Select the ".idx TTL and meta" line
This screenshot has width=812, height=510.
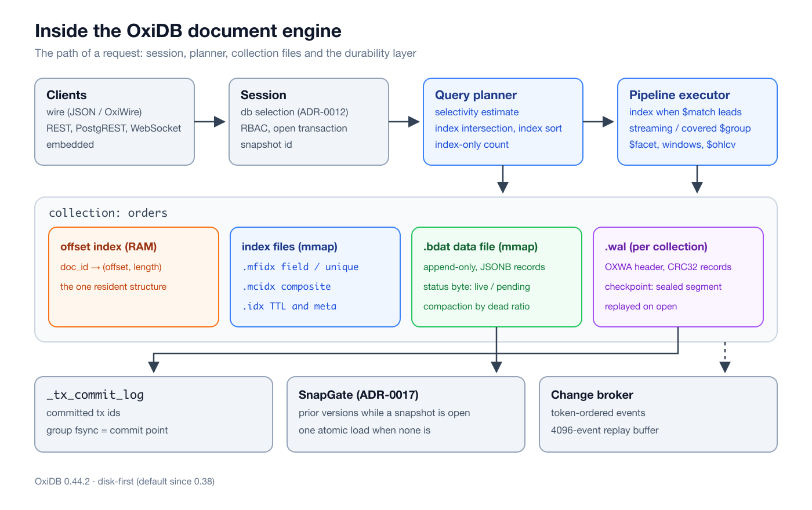pyautogui.click(x=289, y=306)
